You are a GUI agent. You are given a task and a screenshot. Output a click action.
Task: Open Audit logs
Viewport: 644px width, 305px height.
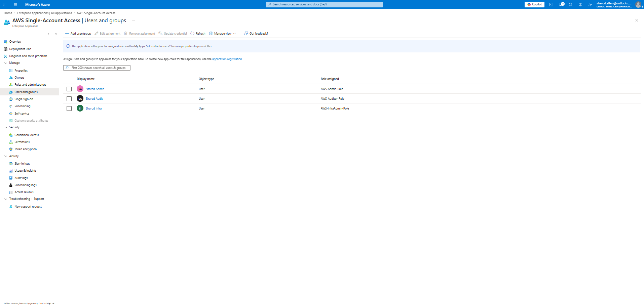21,178
